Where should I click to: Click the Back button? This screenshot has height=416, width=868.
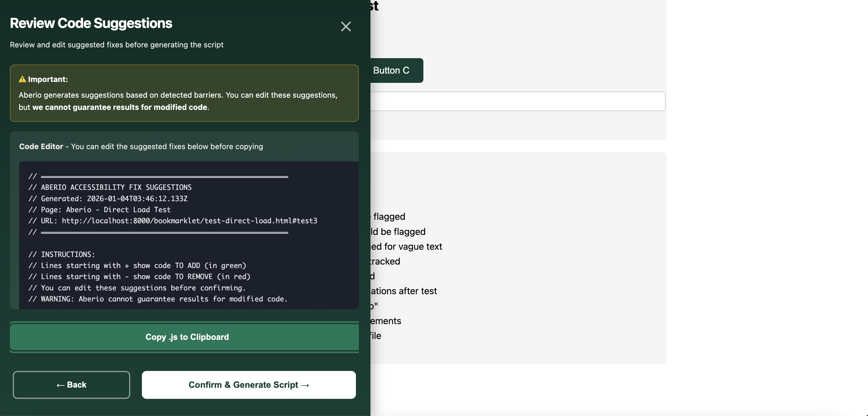coord(71,385)
